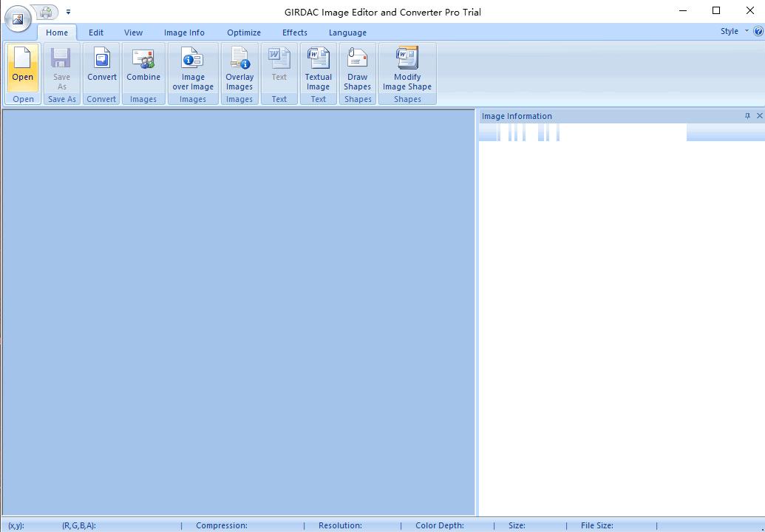This screenshot has width=765, height=532.
Task: Click the (x,y) coordinates status label
Action: pos(16,525)
